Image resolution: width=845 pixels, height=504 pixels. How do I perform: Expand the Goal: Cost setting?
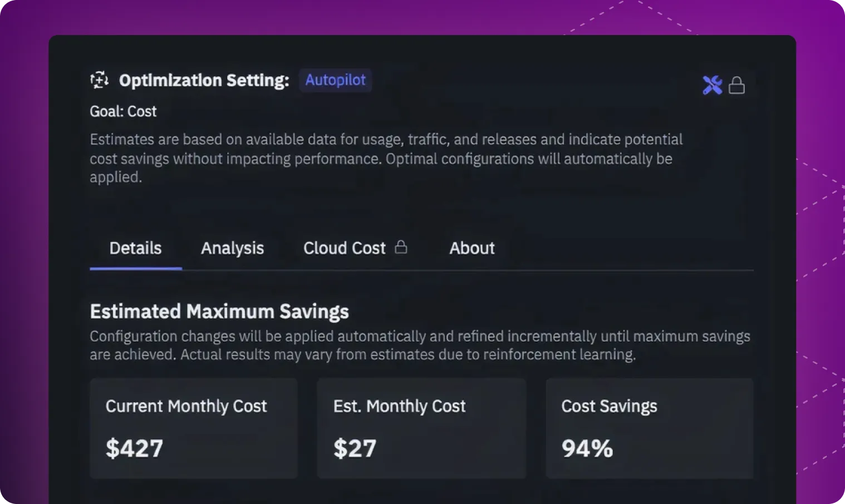tap(123, 111)
